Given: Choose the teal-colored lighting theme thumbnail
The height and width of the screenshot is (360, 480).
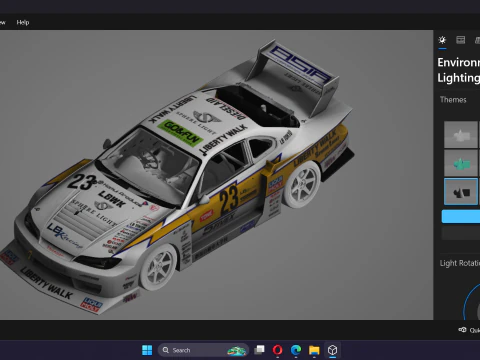Looking at the screenshot, I should (461, 163).
